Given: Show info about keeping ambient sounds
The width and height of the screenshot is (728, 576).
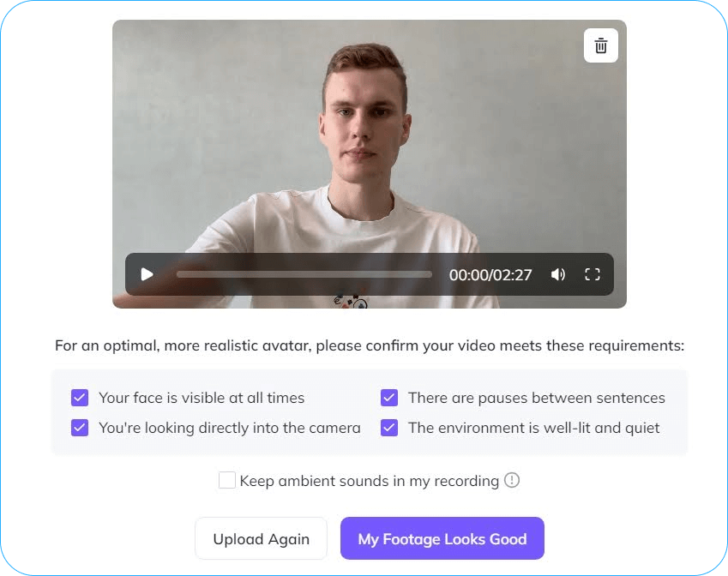Looking at the screenshot, I should (x=512, y=480).
